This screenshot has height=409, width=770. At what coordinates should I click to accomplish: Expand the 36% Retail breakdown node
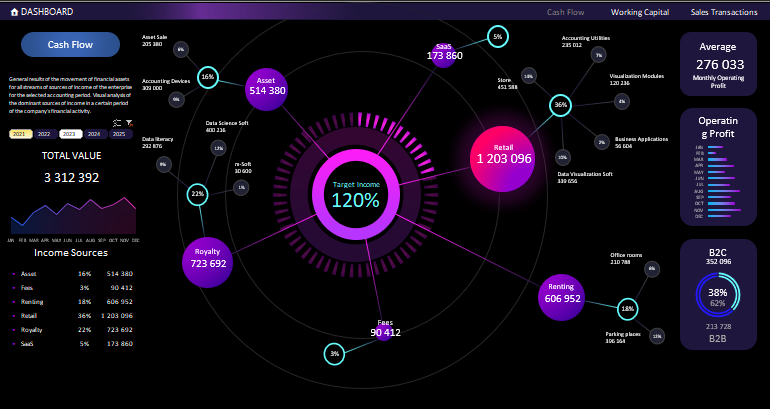coord(560,104)
